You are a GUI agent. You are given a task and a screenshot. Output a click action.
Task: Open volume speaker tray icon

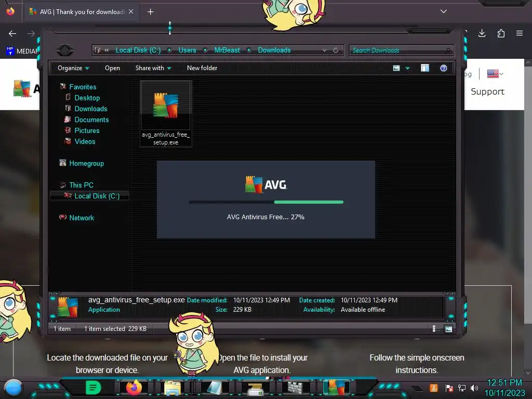click(x=474, y=388)
